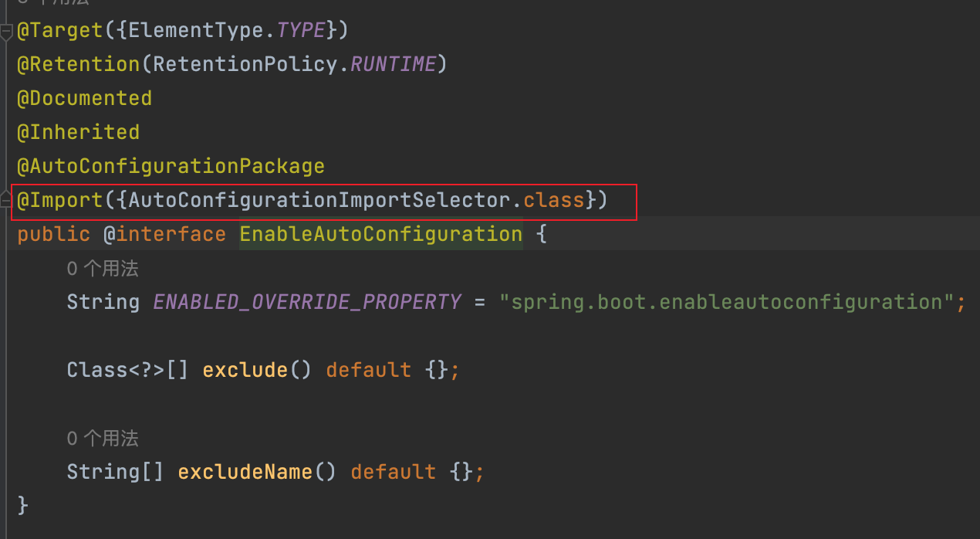Click the fold marker beside @Import
The width and height of the screenshot is (980, 539).
[x=7, y=201]
